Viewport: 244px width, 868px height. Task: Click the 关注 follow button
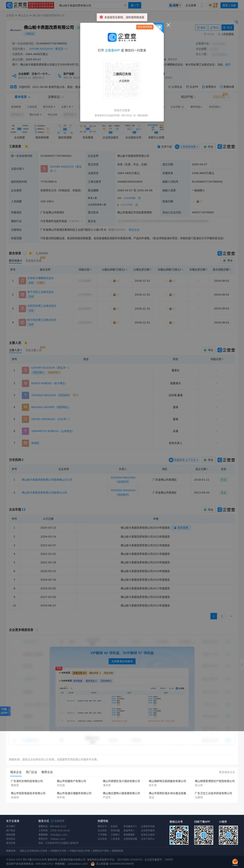pyautogui.click(x=227, y=28)
